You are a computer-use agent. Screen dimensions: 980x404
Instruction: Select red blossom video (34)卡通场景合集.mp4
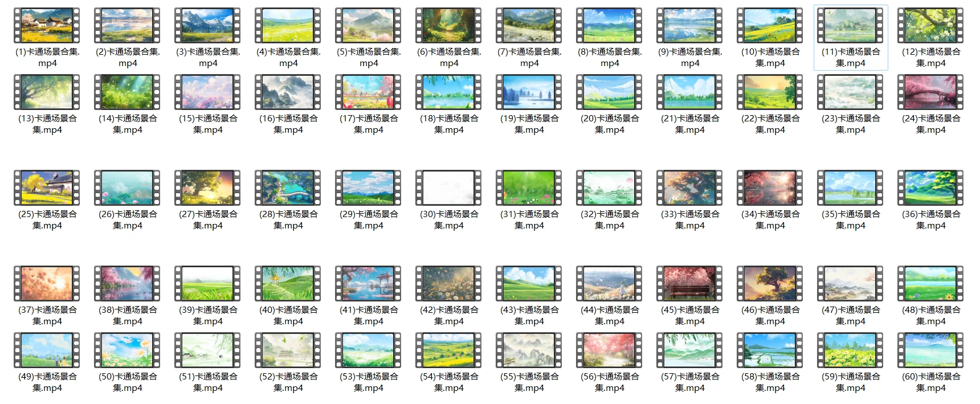(770, 187)
